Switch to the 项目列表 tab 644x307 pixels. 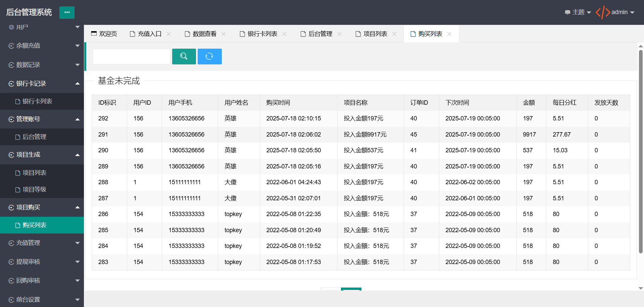(376, 34)
